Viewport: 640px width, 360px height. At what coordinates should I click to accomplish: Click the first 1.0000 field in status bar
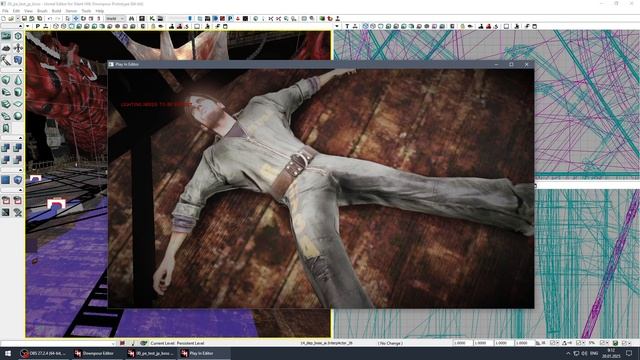(462, 343)
